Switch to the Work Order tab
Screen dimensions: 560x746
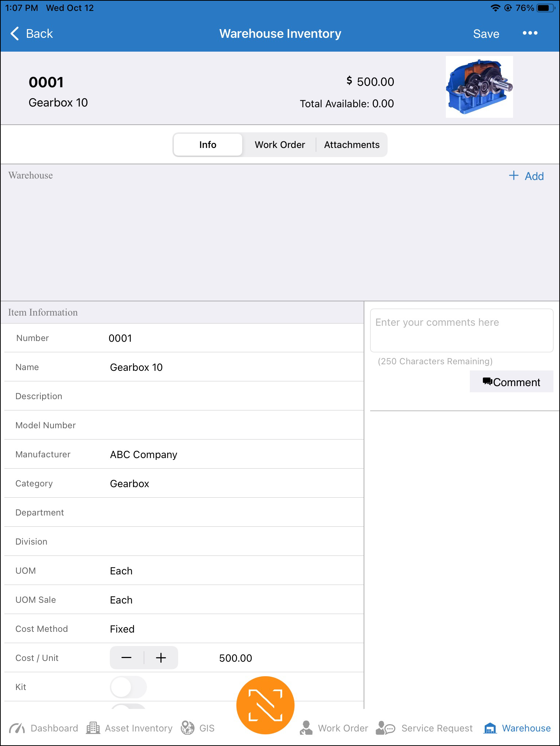pyautogui.click(x=280, y=145)
